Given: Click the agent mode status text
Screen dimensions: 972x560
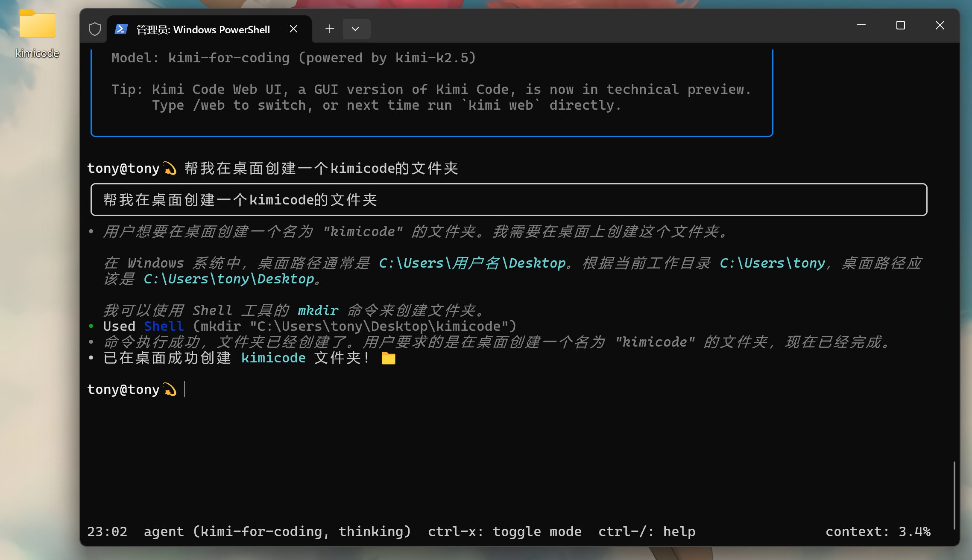Looking at the screenshot, I should point(277,531).
